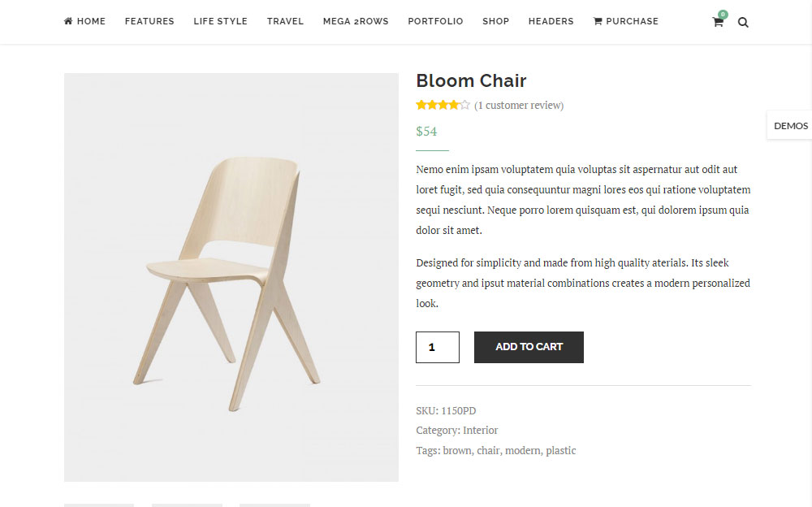Image resolution: width=812 pixels, height=507 pixels.
Task: Click the cart item count badge
Action: 722,14
